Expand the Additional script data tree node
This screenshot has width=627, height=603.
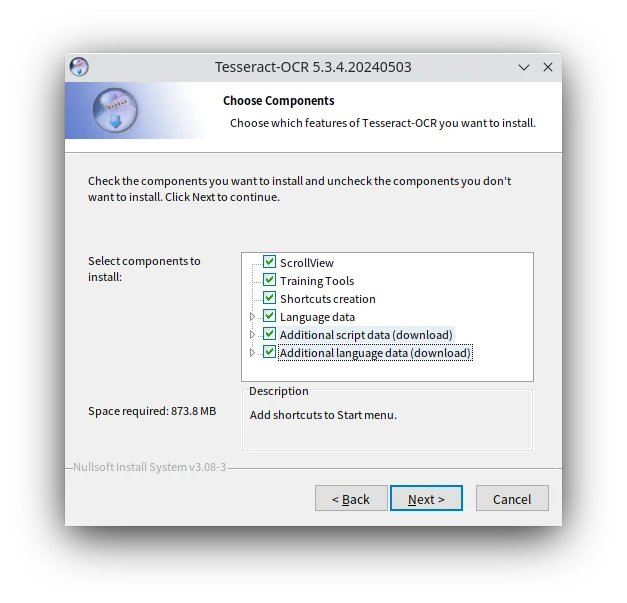[x=252, y=335]
